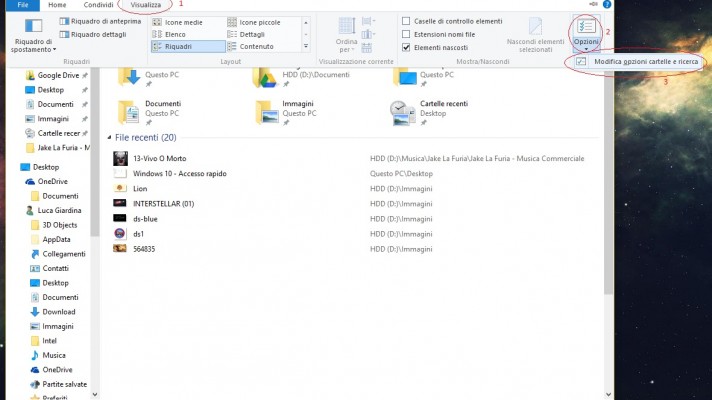This screenshot has height=400, width=712.
Task: Click main content vertical scrollbar thumb
Action: [x=608, y=182]
